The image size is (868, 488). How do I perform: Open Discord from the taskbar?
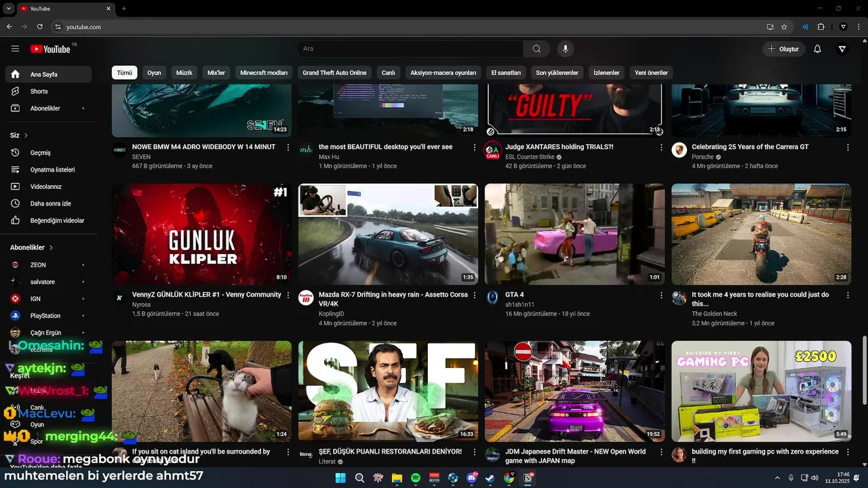click(x=471, y=478)
